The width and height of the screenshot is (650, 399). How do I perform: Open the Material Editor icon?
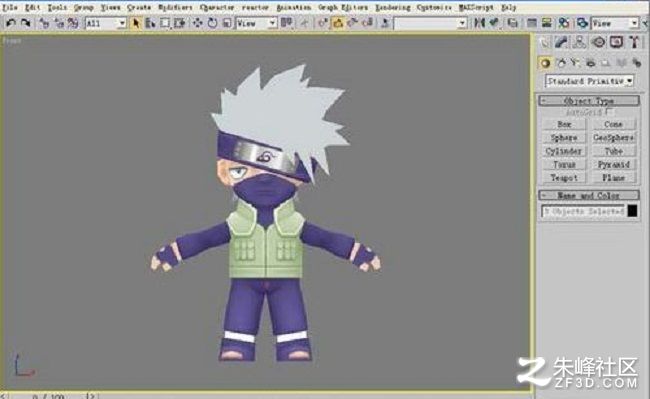click(x=564, y=23)
